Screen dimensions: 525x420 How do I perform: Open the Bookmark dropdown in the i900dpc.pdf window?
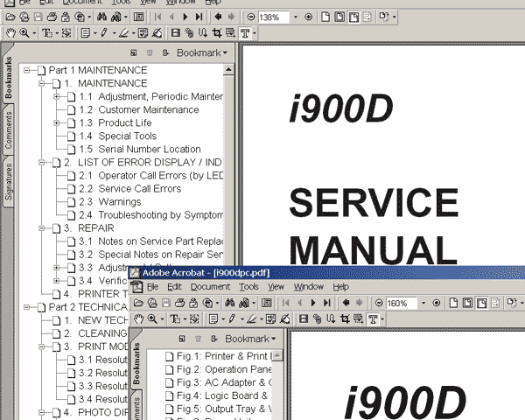250,339
